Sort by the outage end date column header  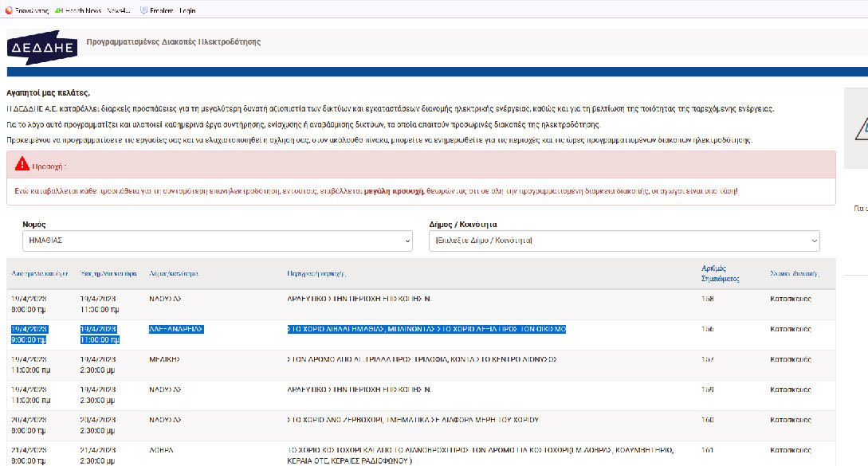(x=109, y=273)
